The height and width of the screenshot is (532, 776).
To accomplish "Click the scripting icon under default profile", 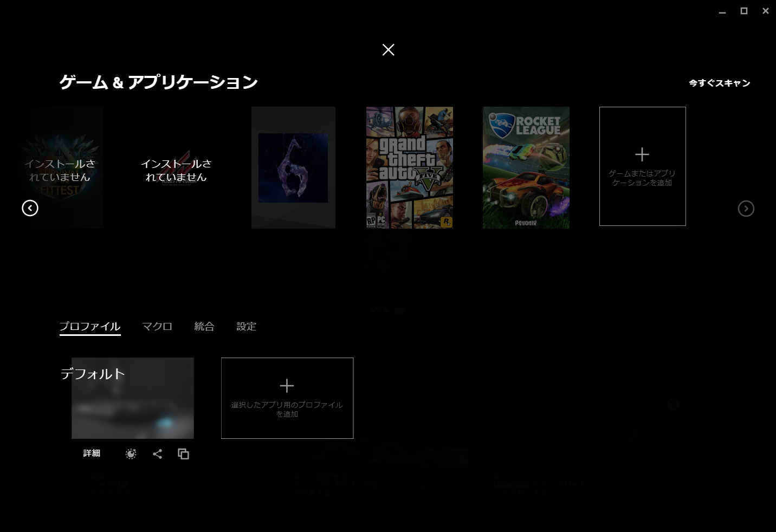I will (131, 454).
